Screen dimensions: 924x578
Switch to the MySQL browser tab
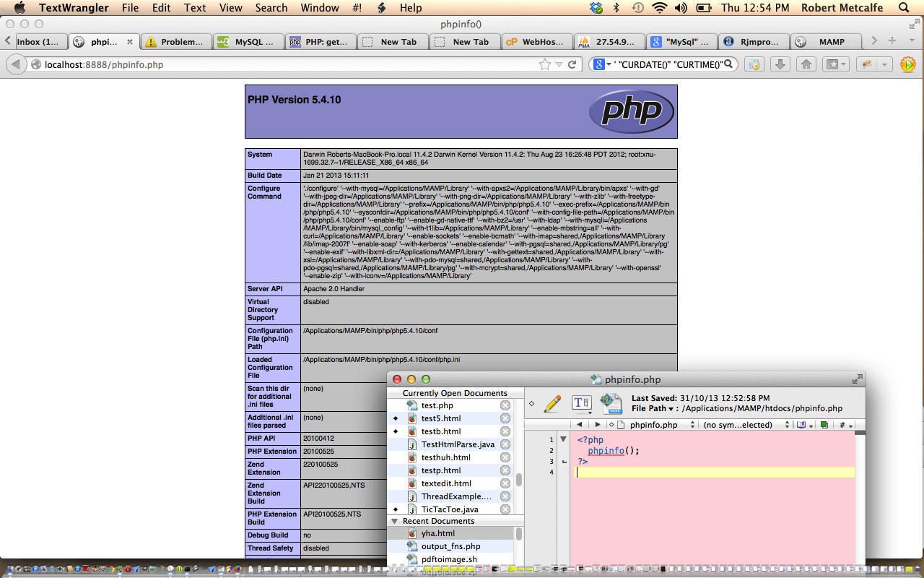click(x=248, y=41)
